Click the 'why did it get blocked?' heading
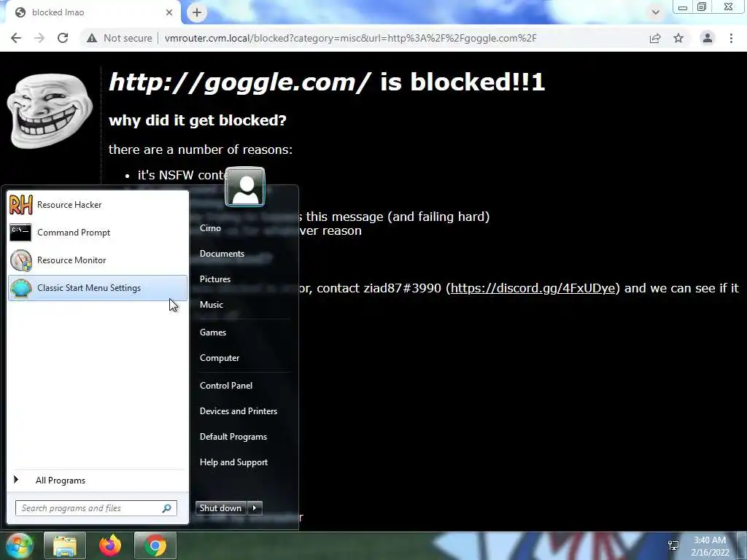 (x=197, y=120)
